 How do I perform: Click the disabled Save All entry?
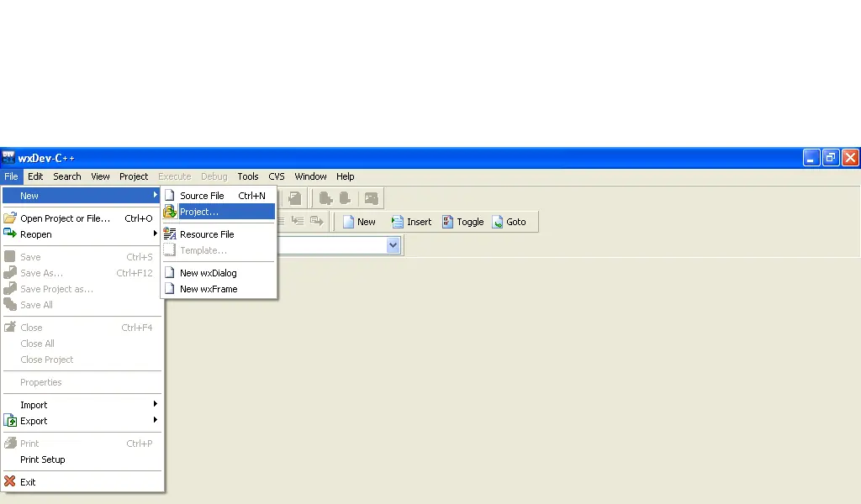[x=82, y=305]
